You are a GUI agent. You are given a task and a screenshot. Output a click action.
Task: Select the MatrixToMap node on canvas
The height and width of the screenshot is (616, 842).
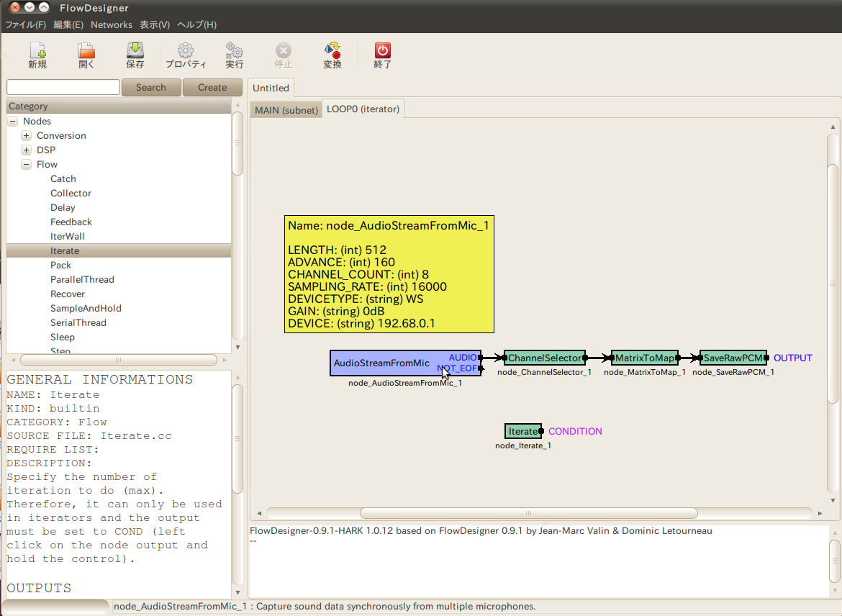click(644, 358)
